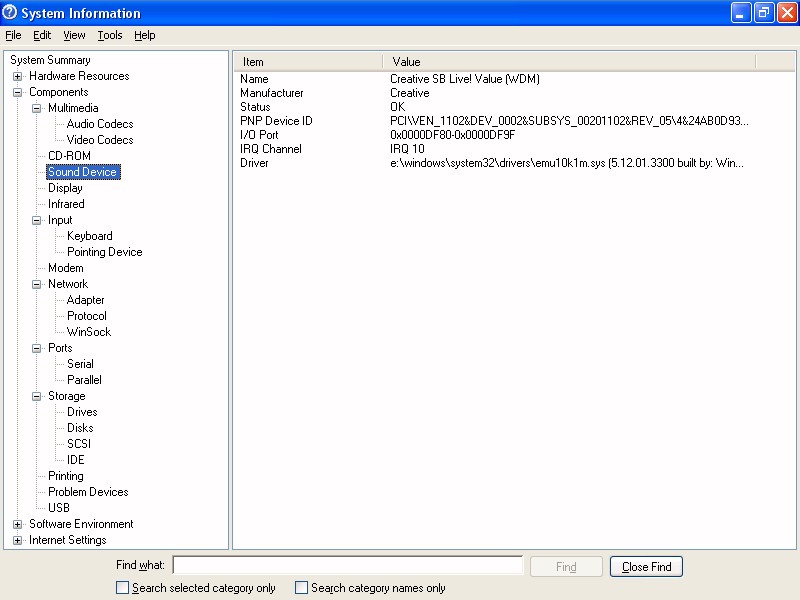This screenshot has height=600, width=800.
Task: Select System Summary in the tree
Action: (50, 60)
